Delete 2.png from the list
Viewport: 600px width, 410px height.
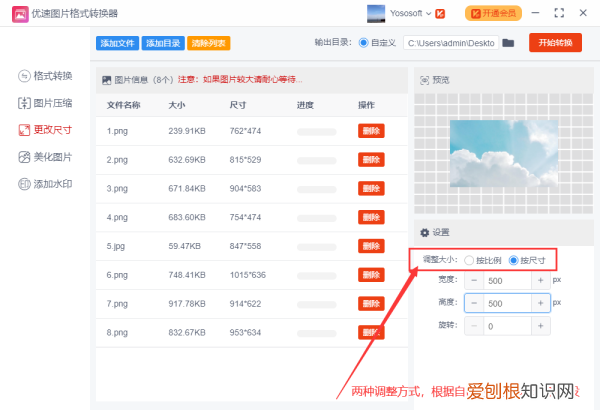[x=371, y=160]
